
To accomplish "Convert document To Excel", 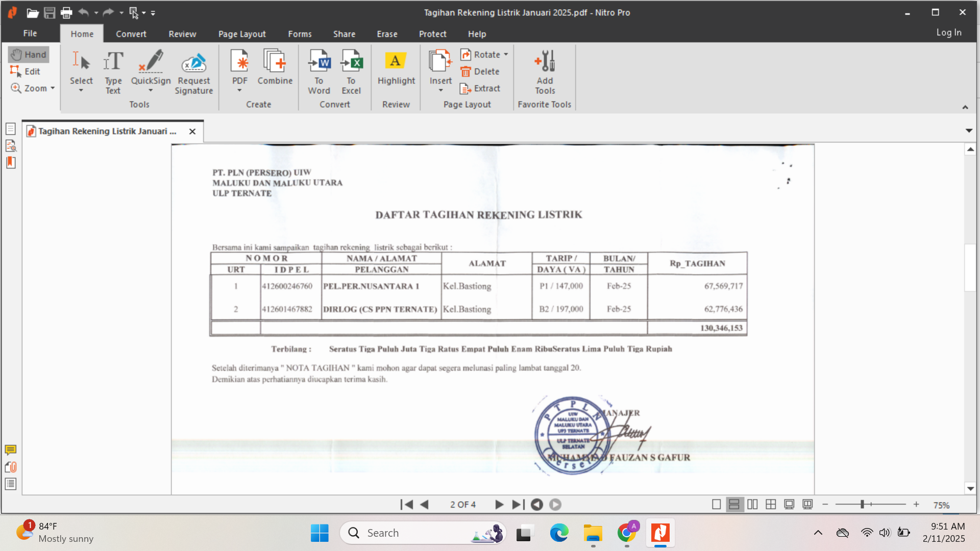I will pos(351,72).
